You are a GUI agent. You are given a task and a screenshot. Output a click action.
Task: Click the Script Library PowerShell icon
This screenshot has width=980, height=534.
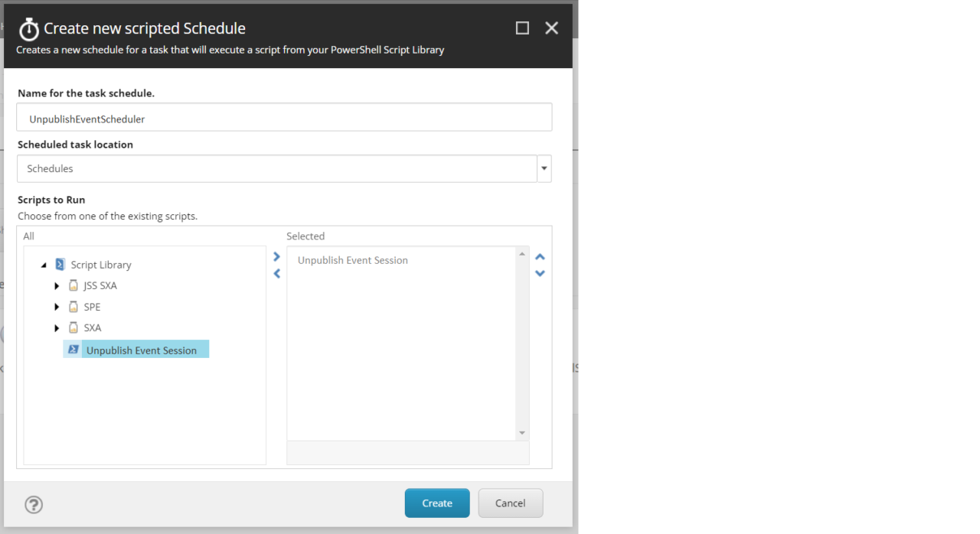click(60, 265)
